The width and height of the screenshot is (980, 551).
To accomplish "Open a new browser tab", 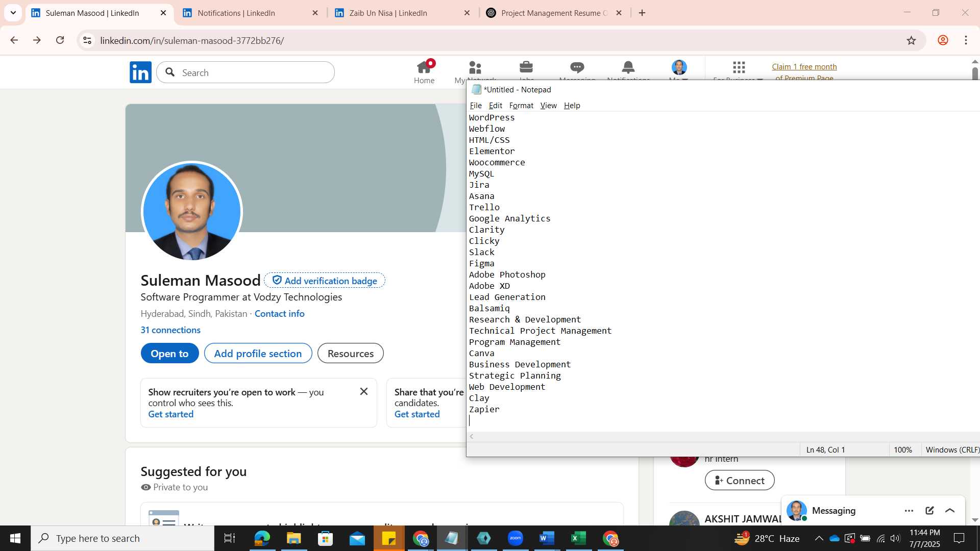I will (x=642, y=13).
